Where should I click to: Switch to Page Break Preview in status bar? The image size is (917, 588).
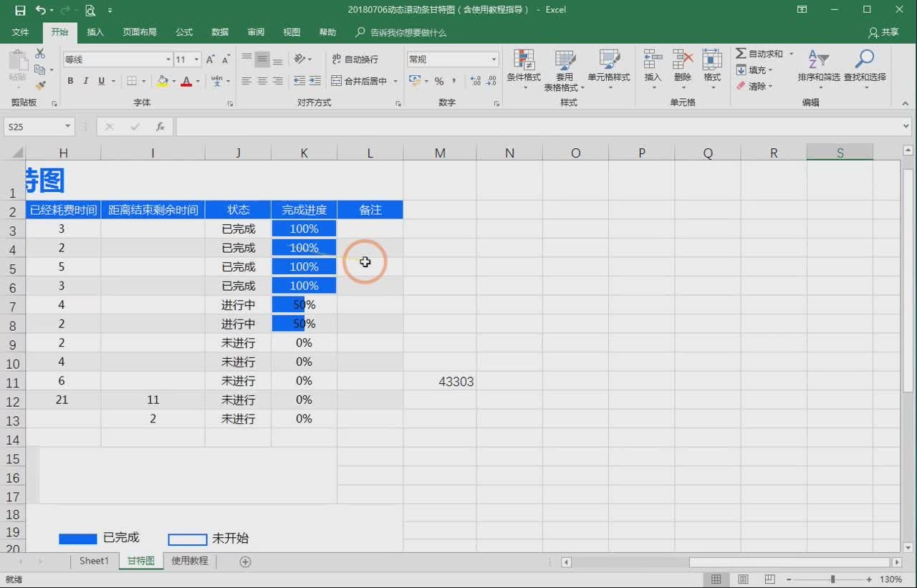[x=769, y=579]
